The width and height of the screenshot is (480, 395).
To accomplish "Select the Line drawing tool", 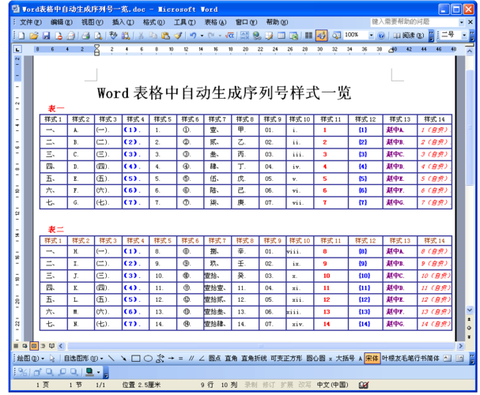I will (112, 358).
